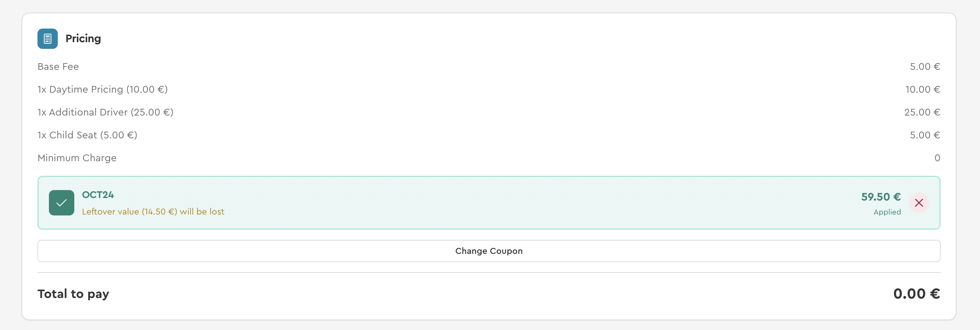Click the Base Fee 5.00 € amount
Screen dimensions: 980x330
[x=924, y=67]
